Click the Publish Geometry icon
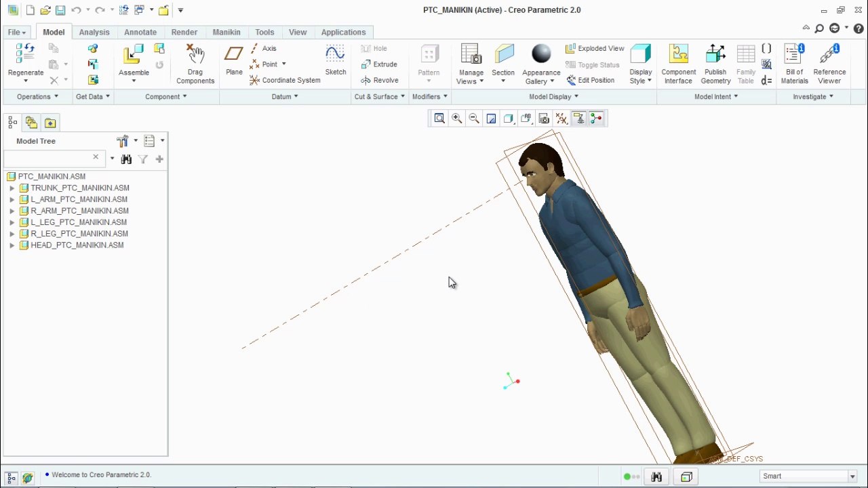 click(x=715, y=55)
